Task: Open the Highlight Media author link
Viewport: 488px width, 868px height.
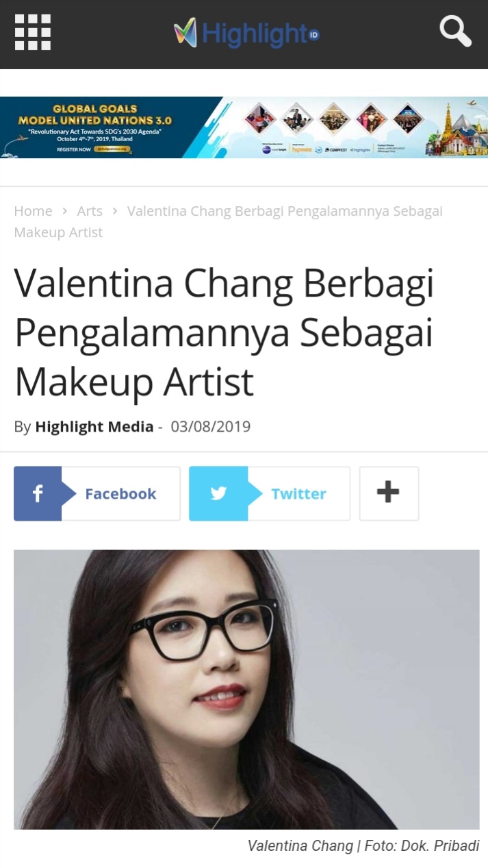Action: tap(94, 427)
